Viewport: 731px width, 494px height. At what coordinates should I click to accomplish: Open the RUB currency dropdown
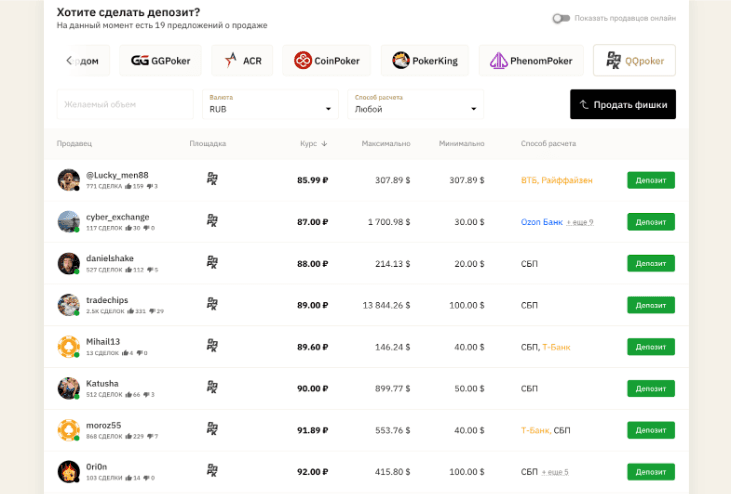click(270, 104)
